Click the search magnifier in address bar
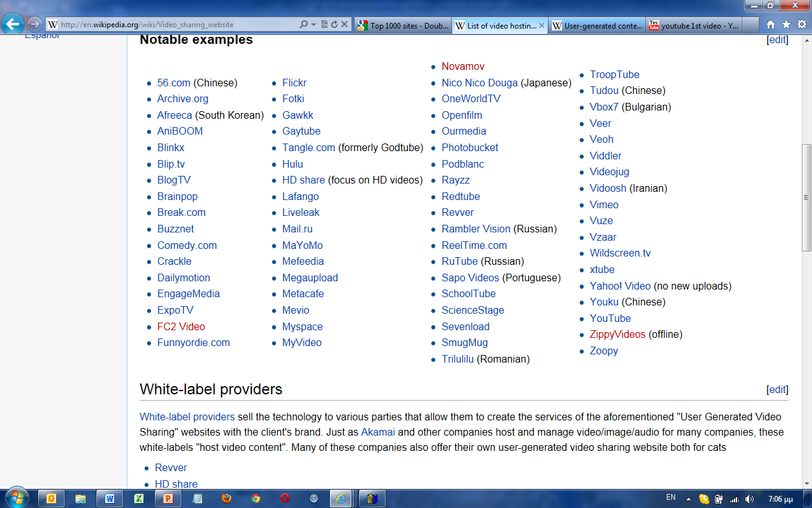 click(x=303, y=25)
